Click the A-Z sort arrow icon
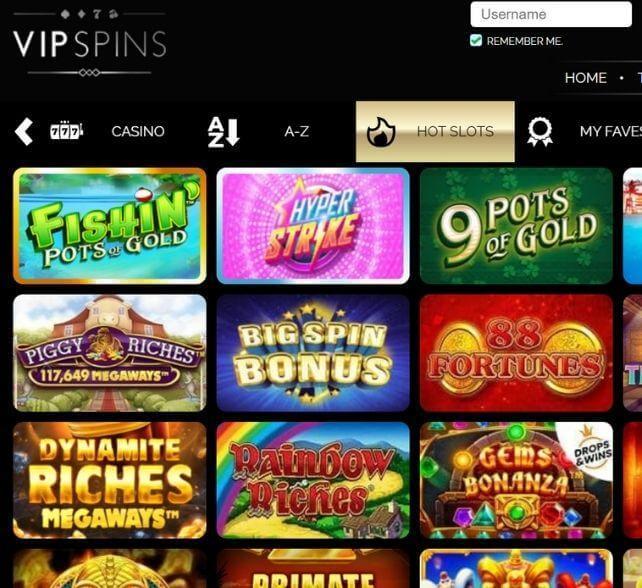642x588 pixels. coord(224,132)
